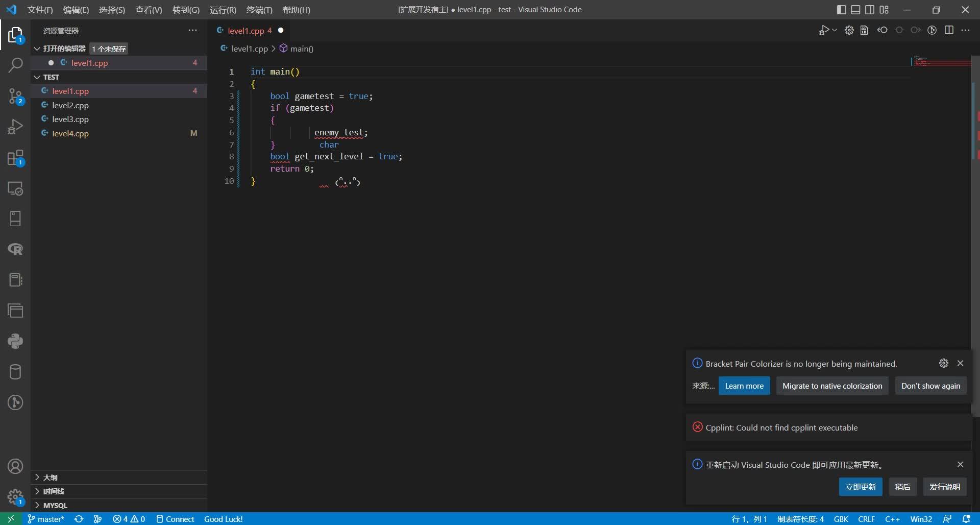Toggle the panel layout visibility
This screenshot has width=980, height=525.
tap(855, 9)
